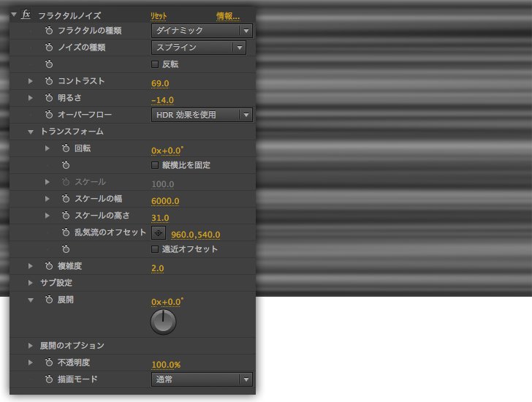Open the 描画モード dropdown
Screen dimensions: 532x402
(201, 379)
